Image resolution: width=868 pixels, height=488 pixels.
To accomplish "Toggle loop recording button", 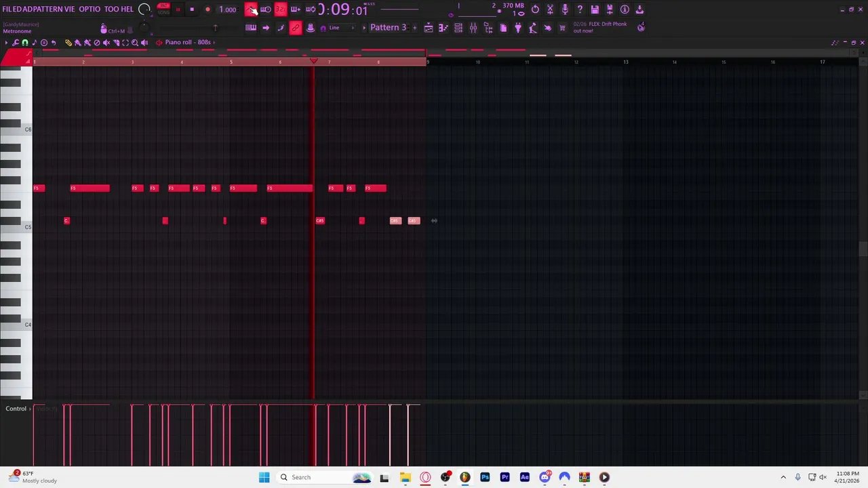I will click(x=310, y=9).
